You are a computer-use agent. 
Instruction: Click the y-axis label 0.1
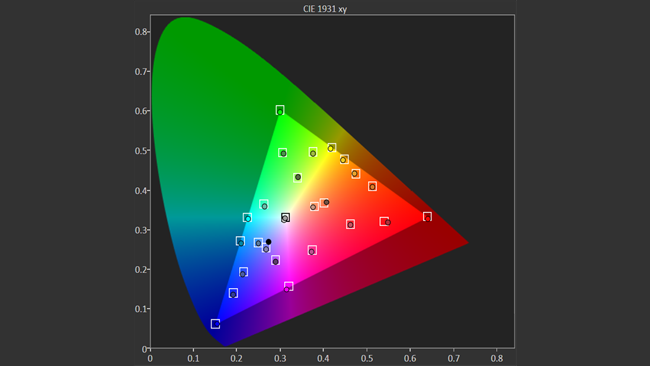[x=141, y=309]
